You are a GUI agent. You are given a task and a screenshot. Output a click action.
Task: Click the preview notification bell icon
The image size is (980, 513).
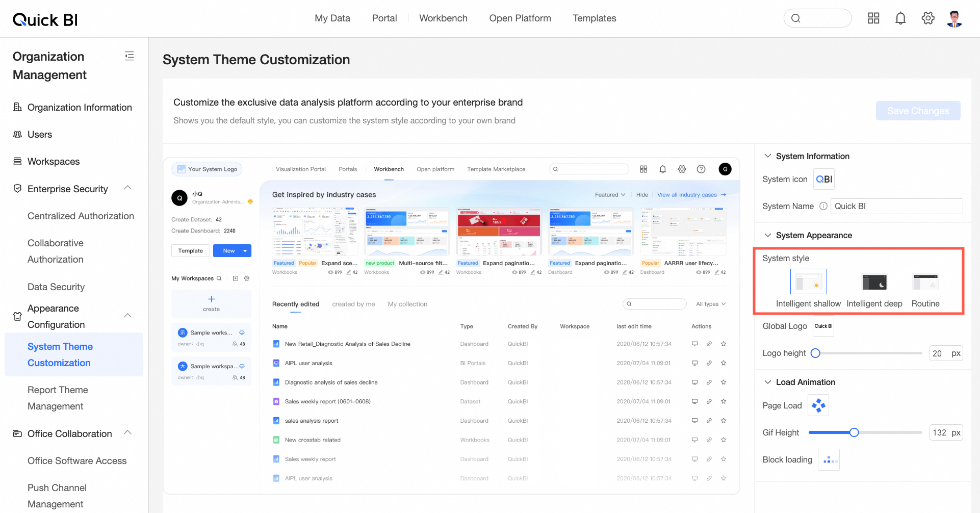click(x=662, y=169)
